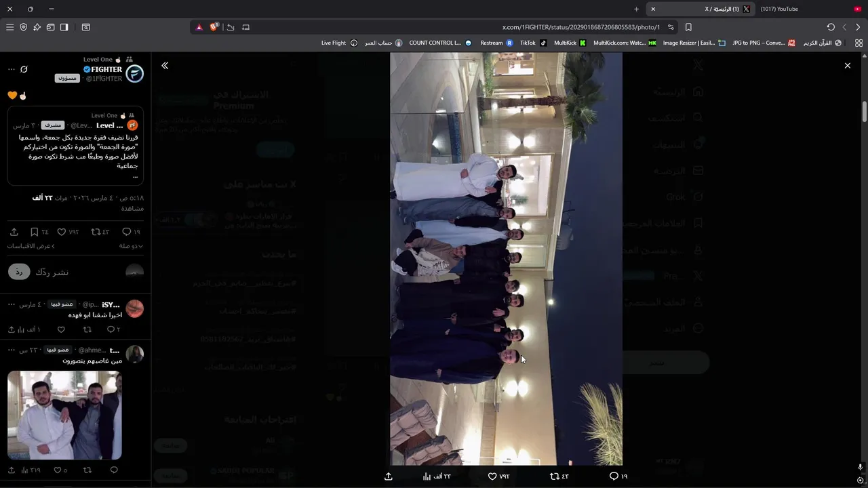This screenshot has width=868, height=488.
Task: Click the VPN shield toolbar icon
Action: [x=23, y=27]
